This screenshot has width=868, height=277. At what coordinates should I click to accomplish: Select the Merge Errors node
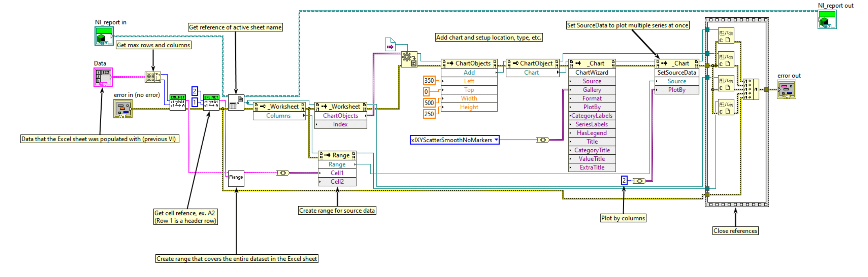point(751,89)
